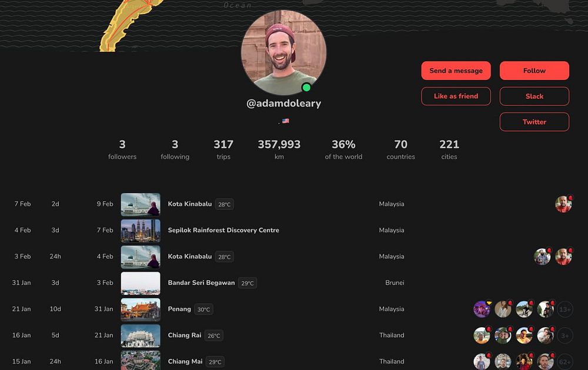Open the 317 trips stat
This screenshot has width=588, height=370.
click(223, 149)
